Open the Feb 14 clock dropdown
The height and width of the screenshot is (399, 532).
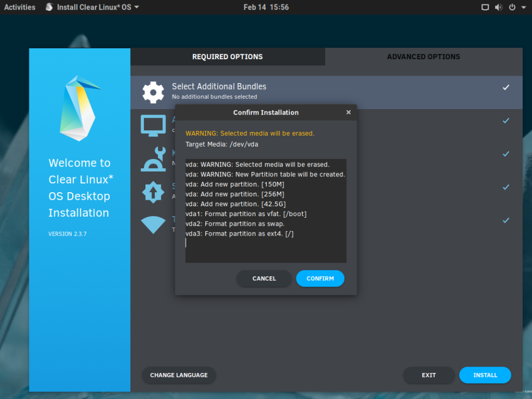(x=266, y=7)
